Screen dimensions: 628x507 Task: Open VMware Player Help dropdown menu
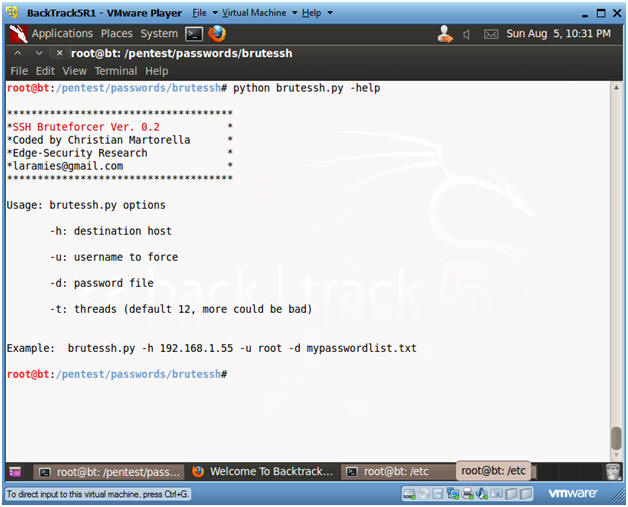point(317,13)
